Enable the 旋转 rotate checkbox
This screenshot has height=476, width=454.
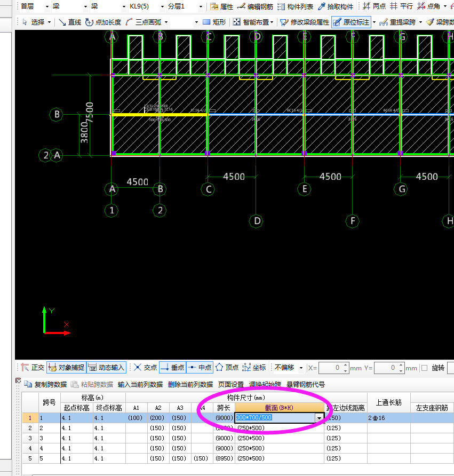coord(425,368)
